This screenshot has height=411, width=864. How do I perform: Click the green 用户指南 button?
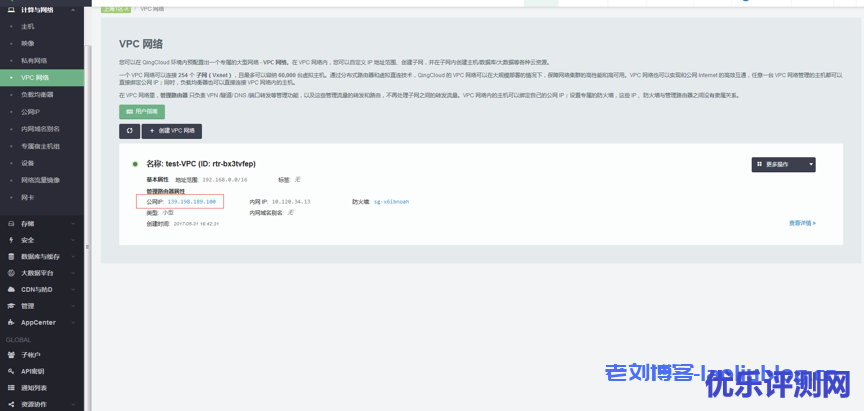pos(142,112)
